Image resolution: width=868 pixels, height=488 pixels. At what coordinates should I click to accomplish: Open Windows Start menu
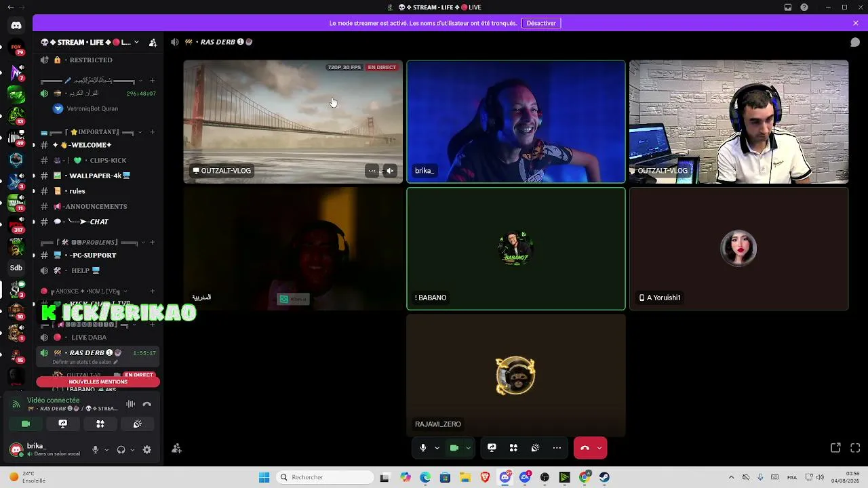(264, 477)
